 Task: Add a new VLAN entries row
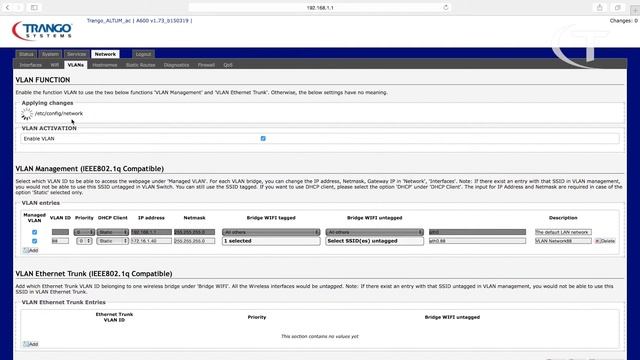tap(31, 250)
